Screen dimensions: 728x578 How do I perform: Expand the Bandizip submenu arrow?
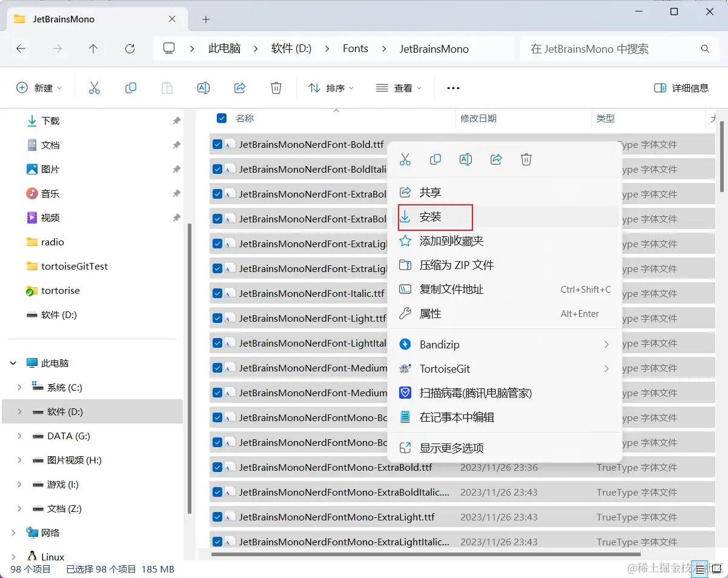pos(606,344)
